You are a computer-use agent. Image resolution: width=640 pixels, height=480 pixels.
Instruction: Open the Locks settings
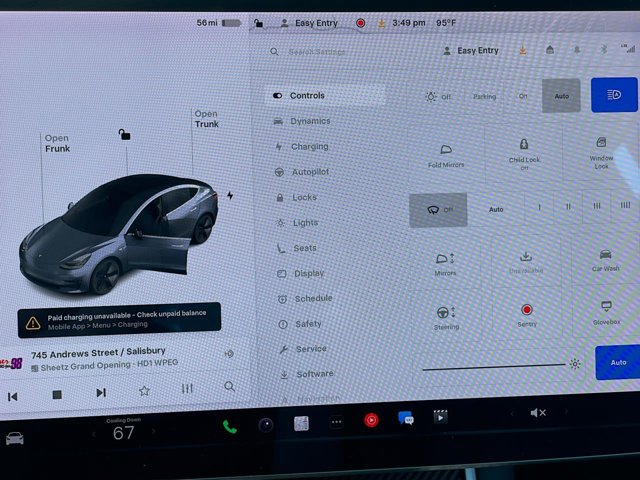(x=297, y=198)
